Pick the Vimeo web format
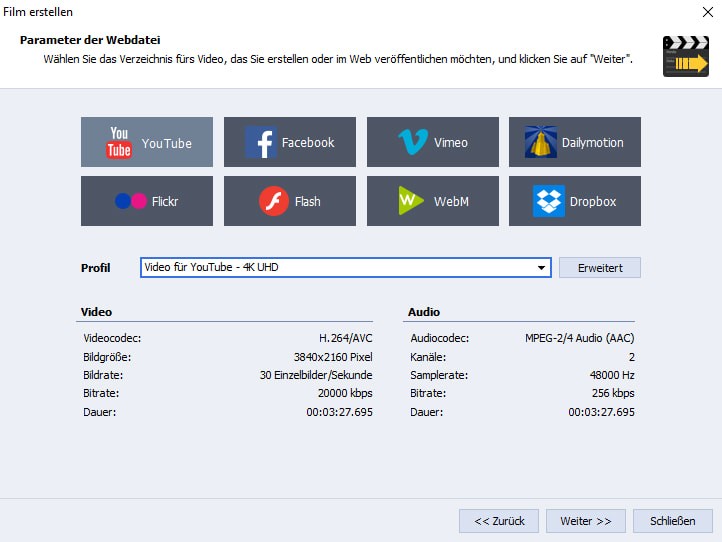Image resolution: width=722 pixels, height=542 pixels. pos(433,143)
